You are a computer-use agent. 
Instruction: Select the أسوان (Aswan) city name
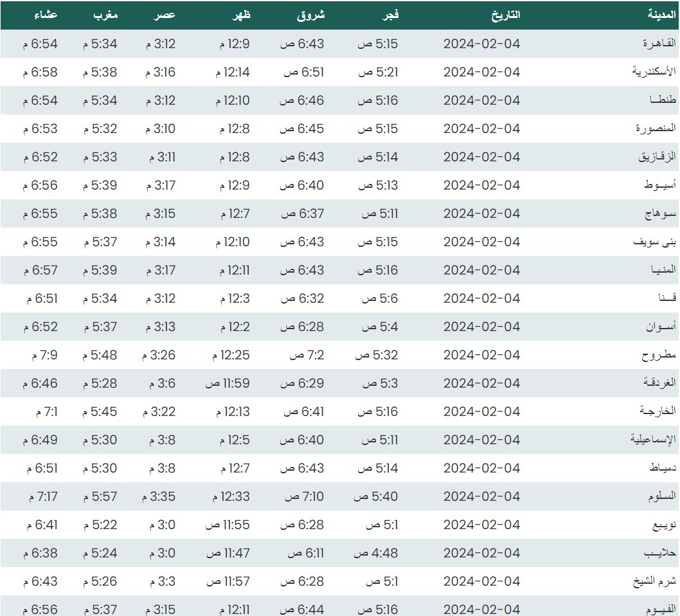coord(661,327)
